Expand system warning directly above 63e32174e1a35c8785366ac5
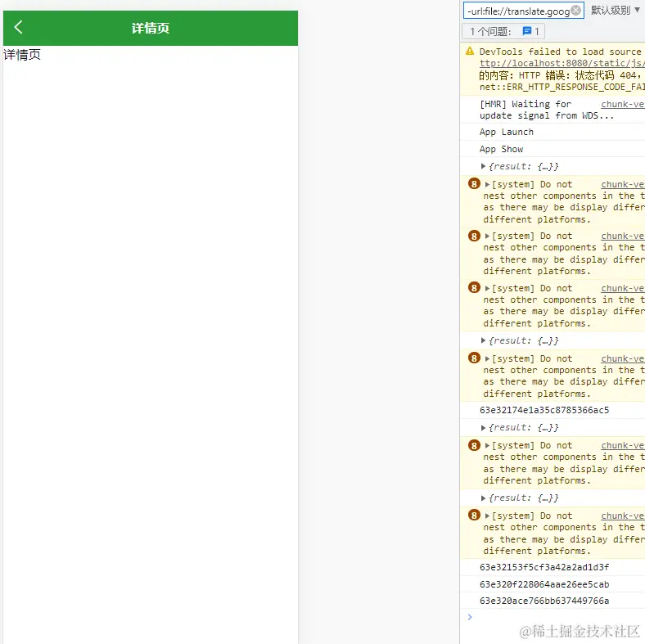This screenshot has width=645, height=644. pyautogui.click(x=487, y=358)
